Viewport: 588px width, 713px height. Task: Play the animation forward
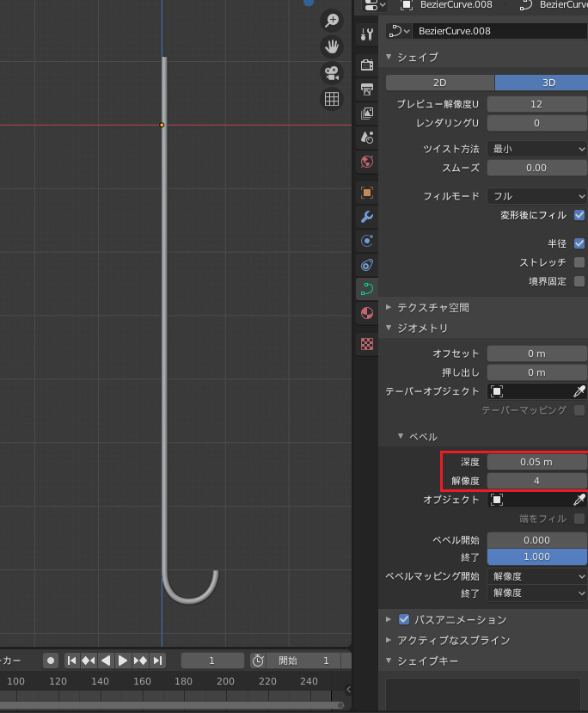pos(123,661)
